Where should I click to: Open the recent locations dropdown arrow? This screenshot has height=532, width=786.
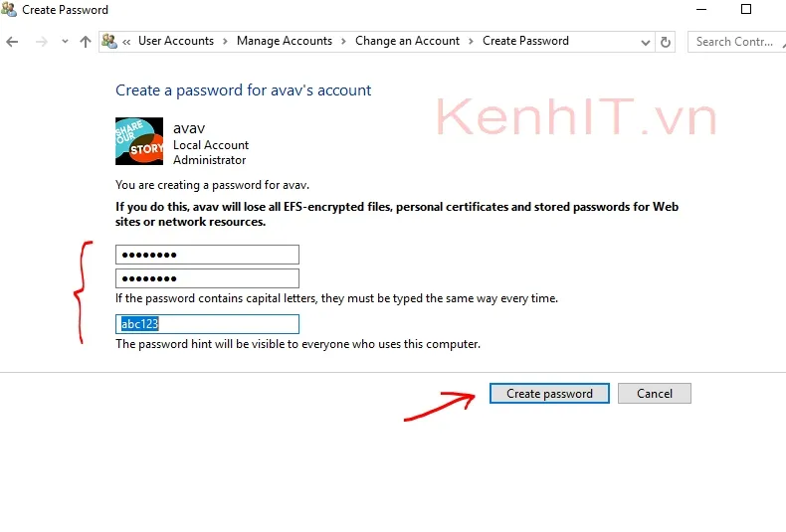click(x=65, y=42)
